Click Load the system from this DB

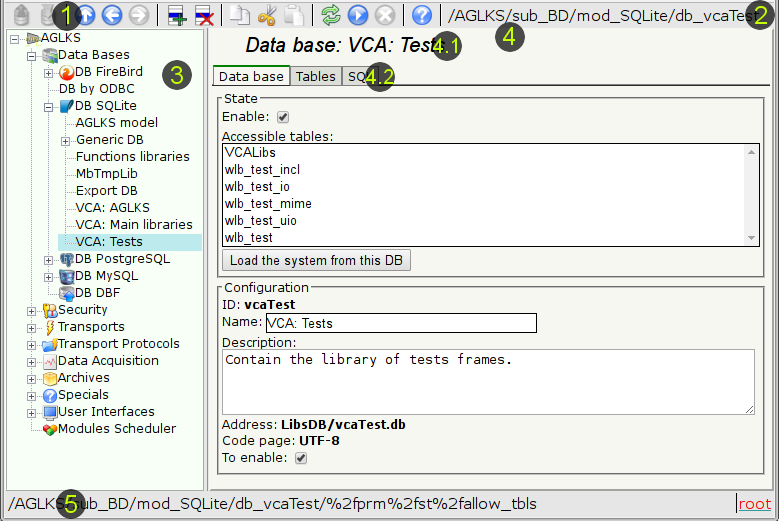(315, 261)
